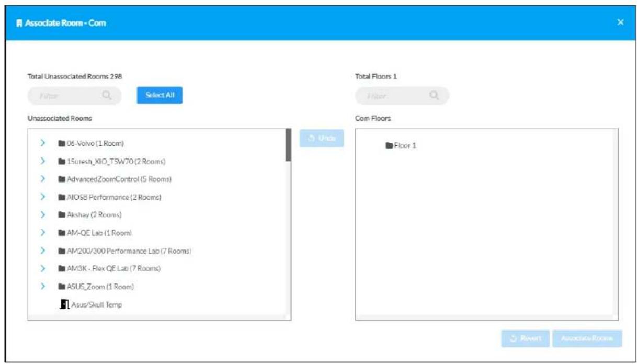Expand the Akshay folder chevron

pyautogui.click(x=42, y=215)
